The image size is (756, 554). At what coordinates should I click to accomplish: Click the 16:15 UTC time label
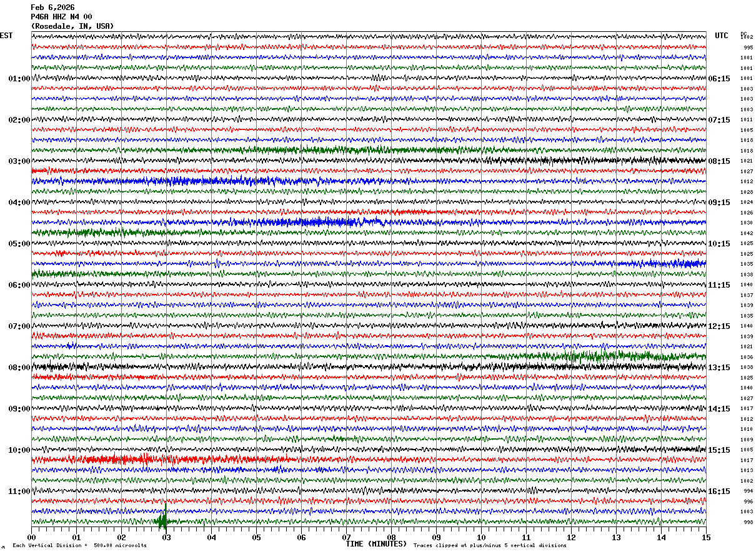pos(720,491)
